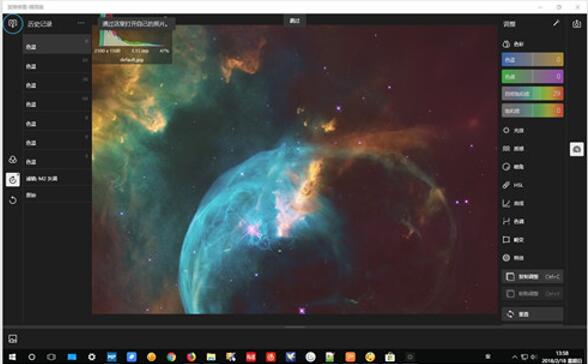Toggle the highlighted adjustments panel icon on right edge
Viewport: 588px width, 364px height.
coord(577,149)
